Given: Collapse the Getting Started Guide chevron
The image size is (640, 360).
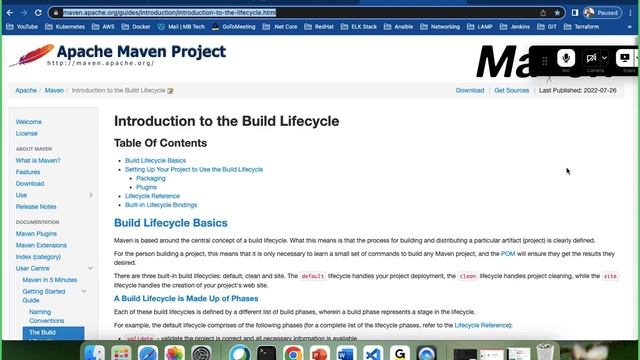Looking at the screenshot, I should point(84,291).
